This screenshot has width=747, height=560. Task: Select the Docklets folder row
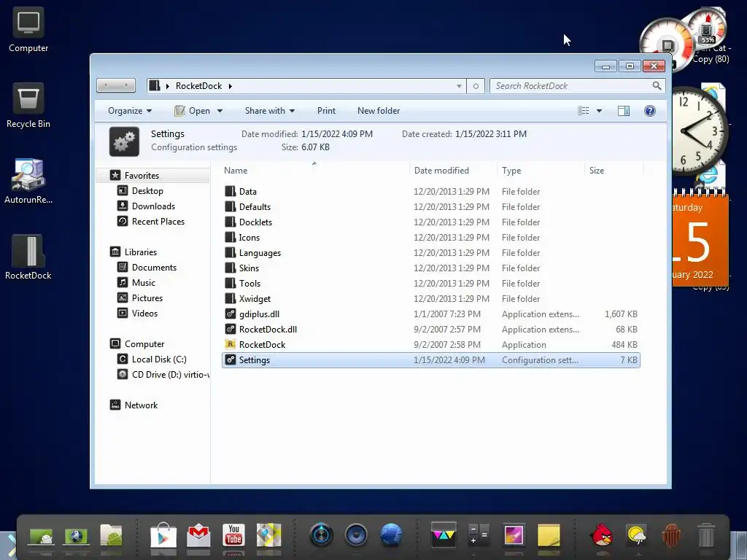click(430, 222)
